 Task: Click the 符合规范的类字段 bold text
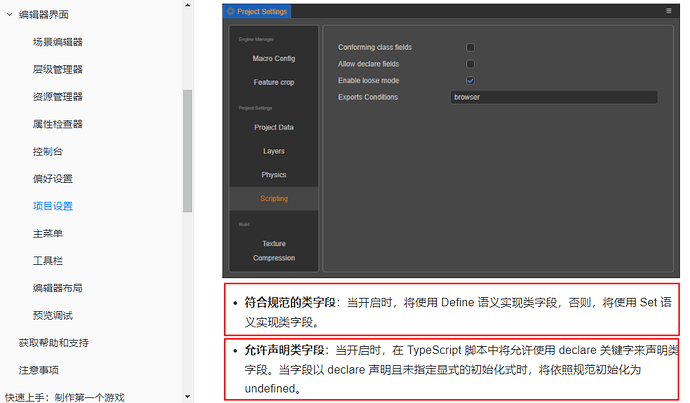[x=290, y=303]
